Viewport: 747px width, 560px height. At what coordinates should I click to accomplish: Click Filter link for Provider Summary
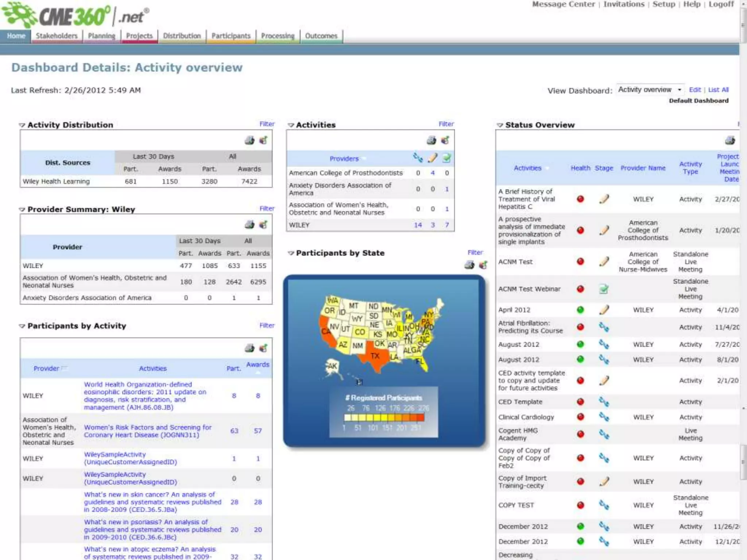pyautogui.click(x=267, y=209)
